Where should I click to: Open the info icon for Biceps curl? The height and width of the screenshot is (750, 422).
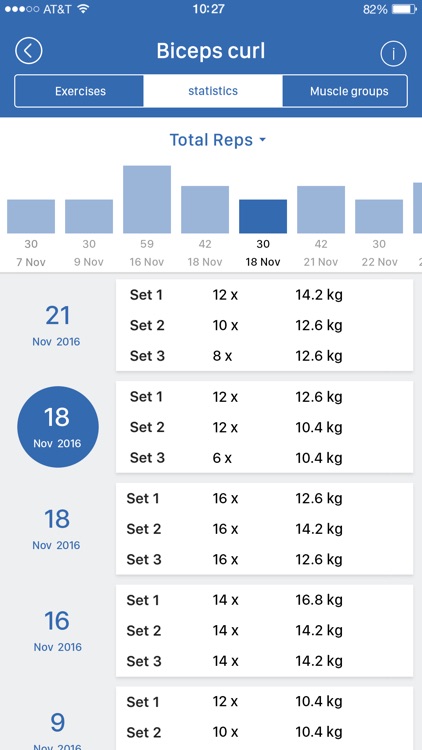click(393, 54)
